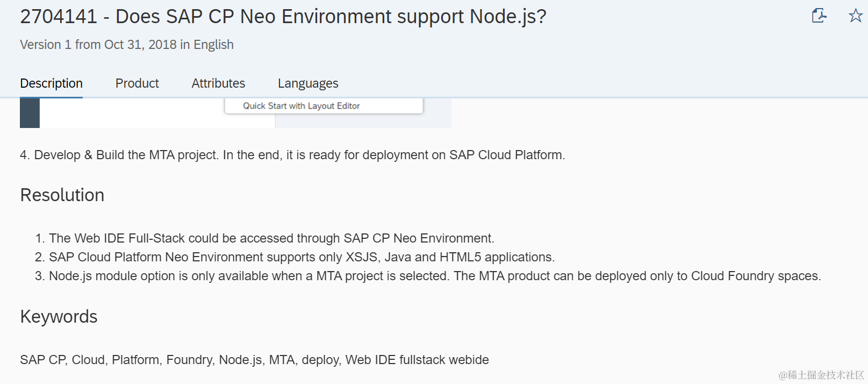This screenshot has height=384, width=868.
Task: Go to the Languages tab
Action: click(x=308, y=83)
